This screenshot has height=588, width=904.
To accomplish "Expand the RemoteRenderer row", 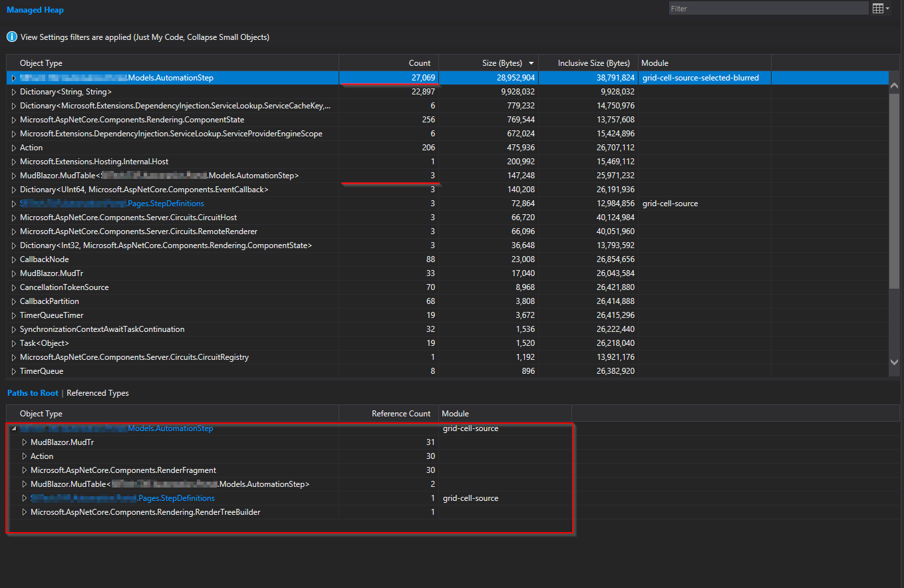I will point(13,231).
